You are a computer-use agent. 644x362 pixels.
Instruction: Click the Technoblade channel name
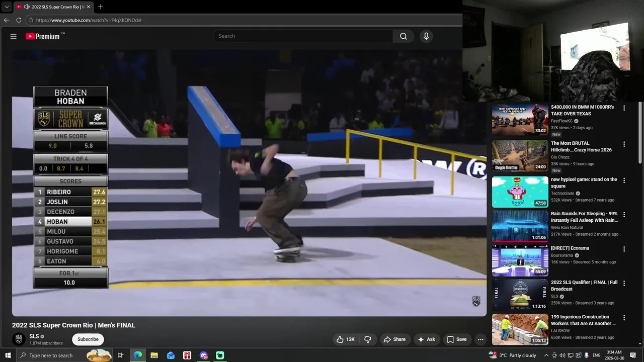563,194
